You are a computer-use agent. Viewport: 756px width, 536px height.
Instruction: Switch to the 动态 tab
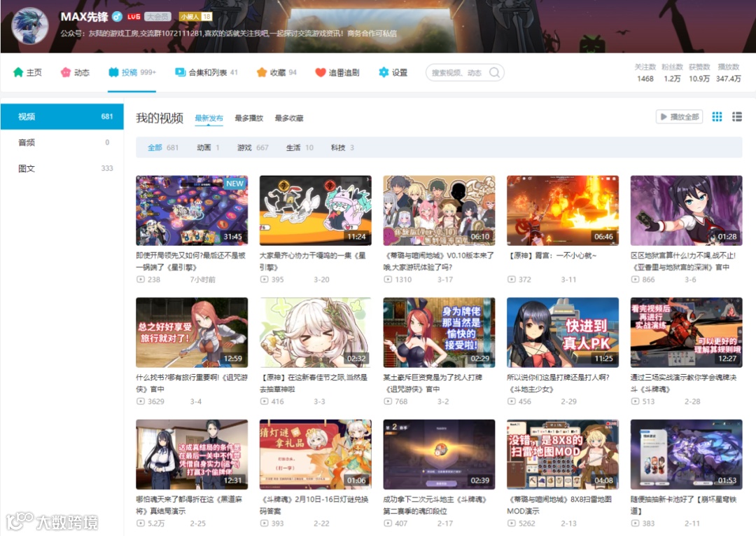75,72
